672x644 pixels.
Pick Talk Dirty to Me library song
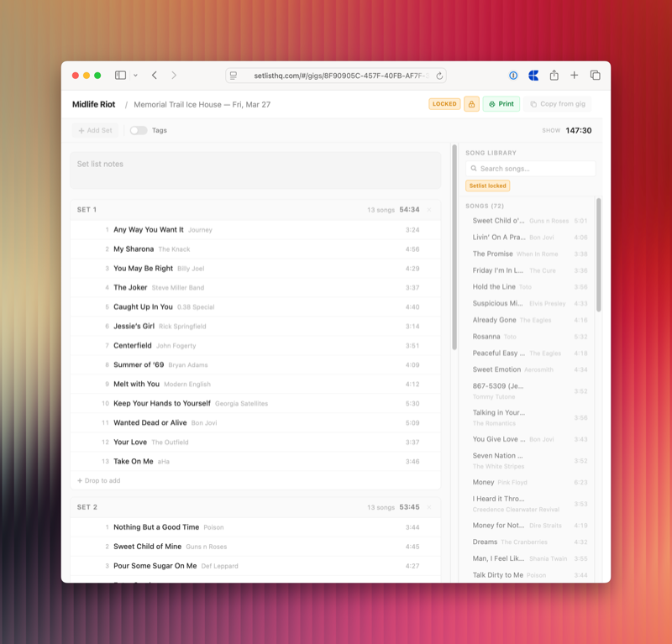(x=530, y=575)
